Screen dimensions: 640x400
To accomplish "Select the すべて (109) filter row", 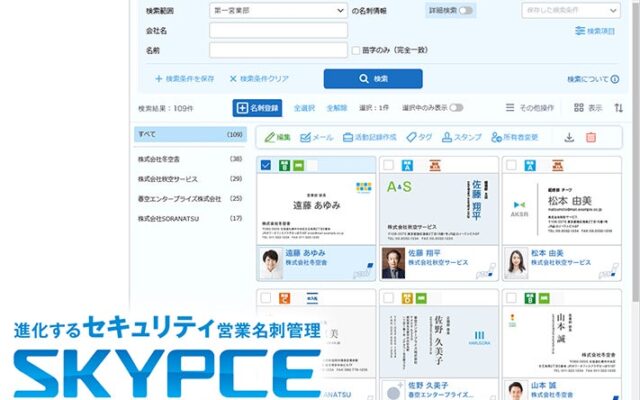I will tap(190, 134).
